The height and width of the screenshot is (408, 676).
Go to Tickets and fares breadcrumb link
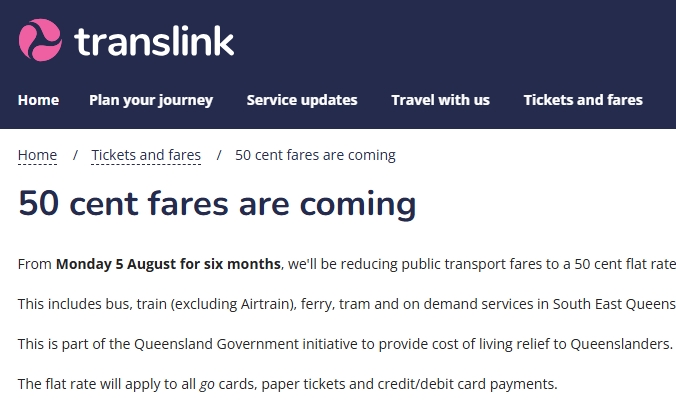point(146,155)
